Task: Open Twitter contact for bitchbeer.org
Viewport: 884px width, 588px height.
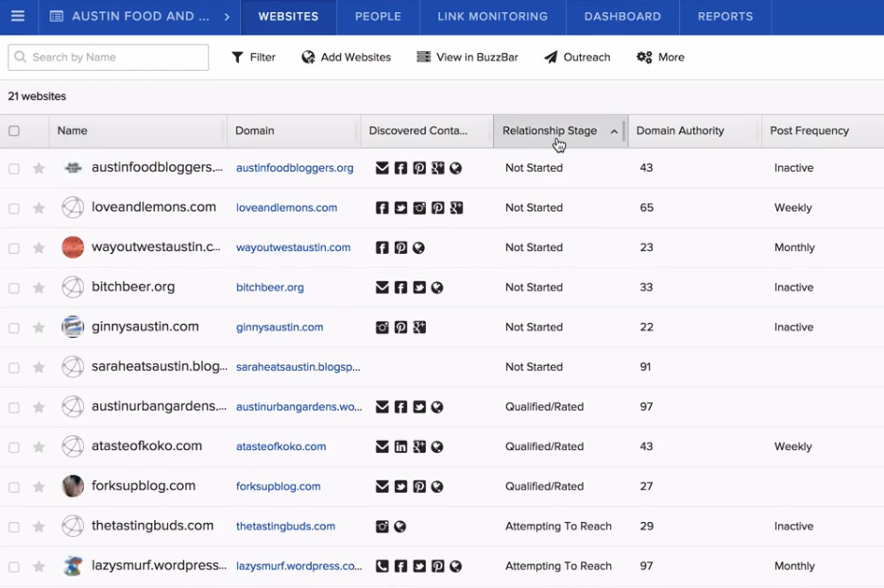Action: pyautogui.click(x=419, y=287)
